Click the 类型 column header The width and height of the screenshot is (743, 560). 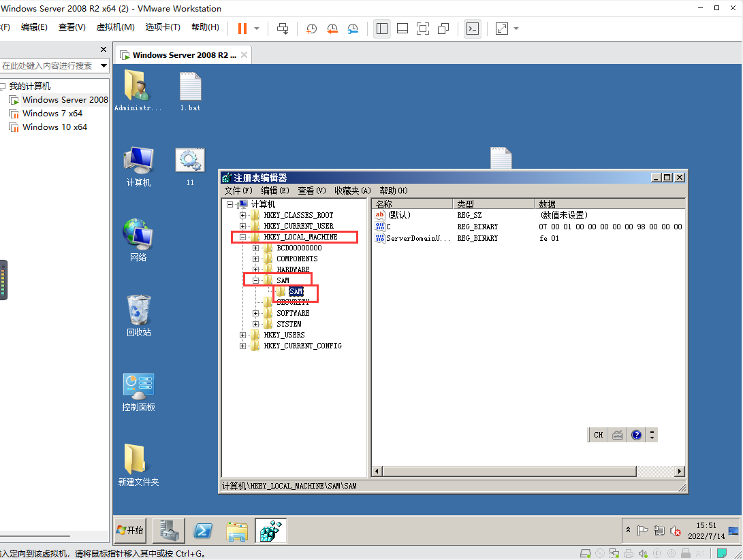coord(494,204)
